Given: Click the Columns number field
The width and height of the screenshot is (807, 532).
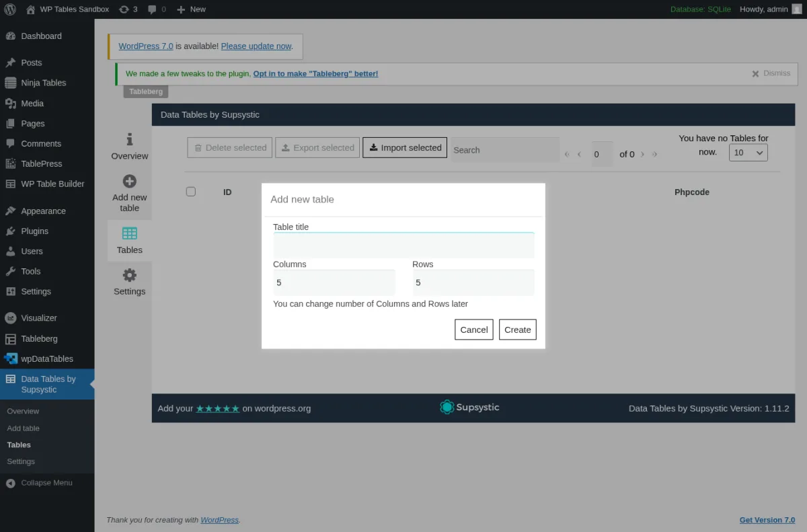Looking at the screenshot, I should click(334, 282).
